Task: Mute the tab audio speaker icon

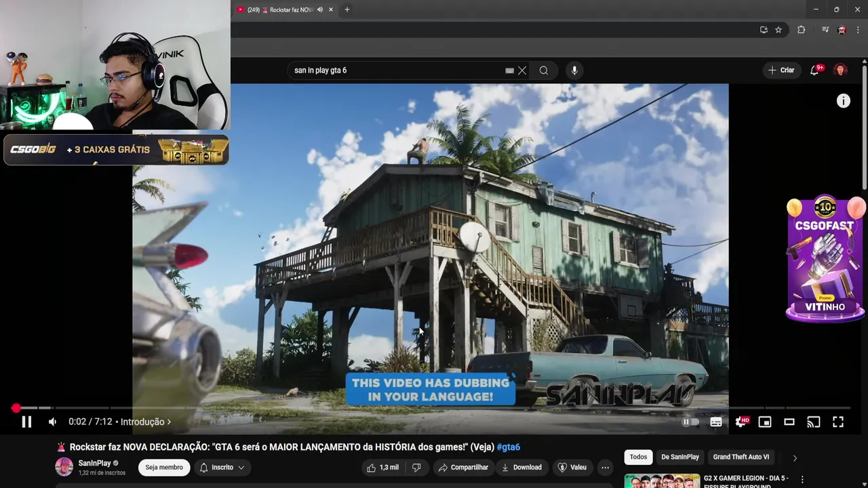Action: click(320, 9)
